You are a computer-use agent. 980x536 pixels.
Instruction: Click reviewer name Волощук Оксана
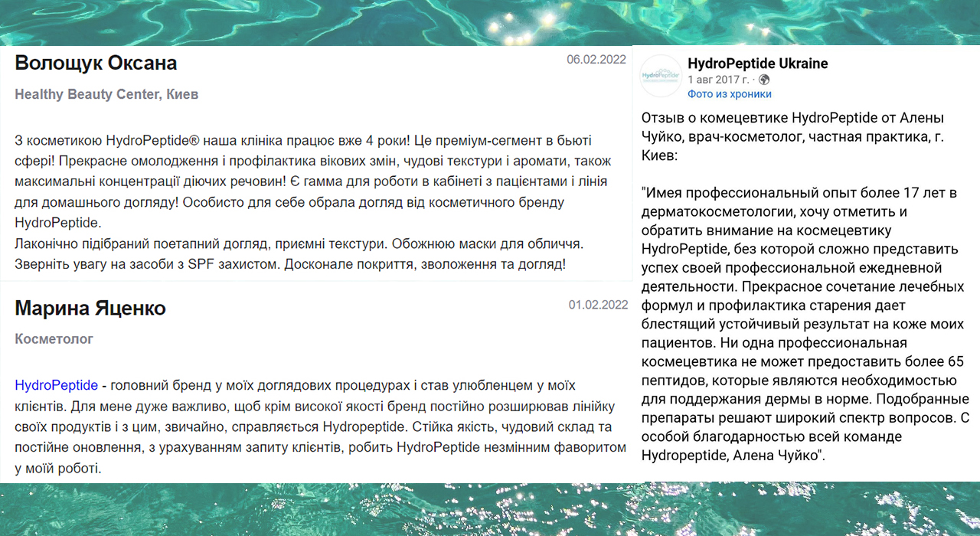coord(95,64)
